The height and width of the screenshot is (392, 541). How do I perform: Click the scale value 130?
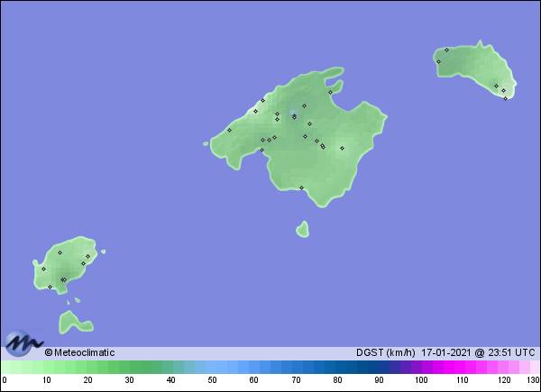[533, 380]
